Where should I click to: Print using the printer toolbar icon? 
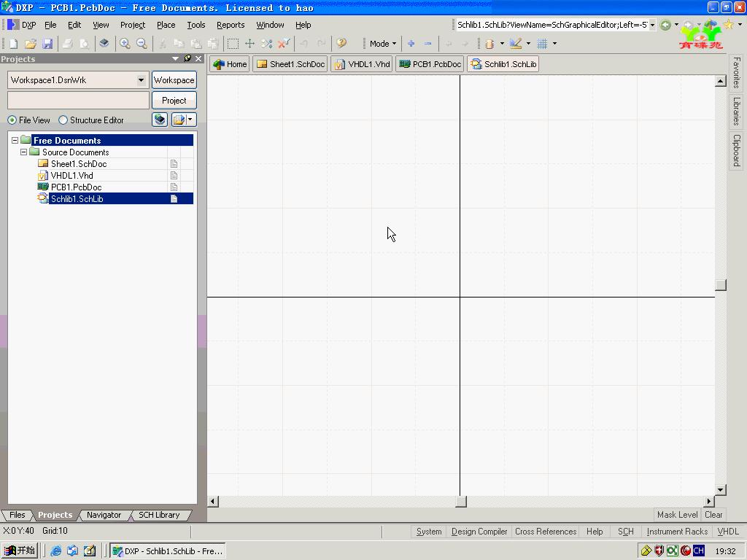68,44
